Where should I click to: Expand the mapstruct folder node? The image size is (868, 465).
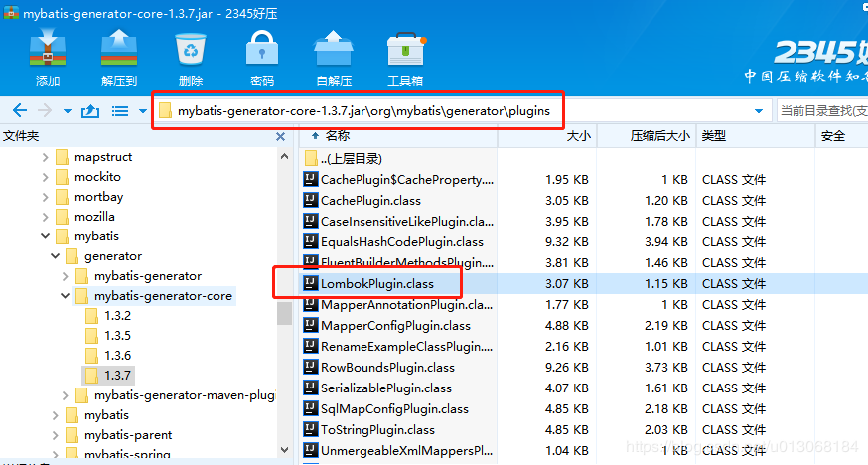(46, 157)
